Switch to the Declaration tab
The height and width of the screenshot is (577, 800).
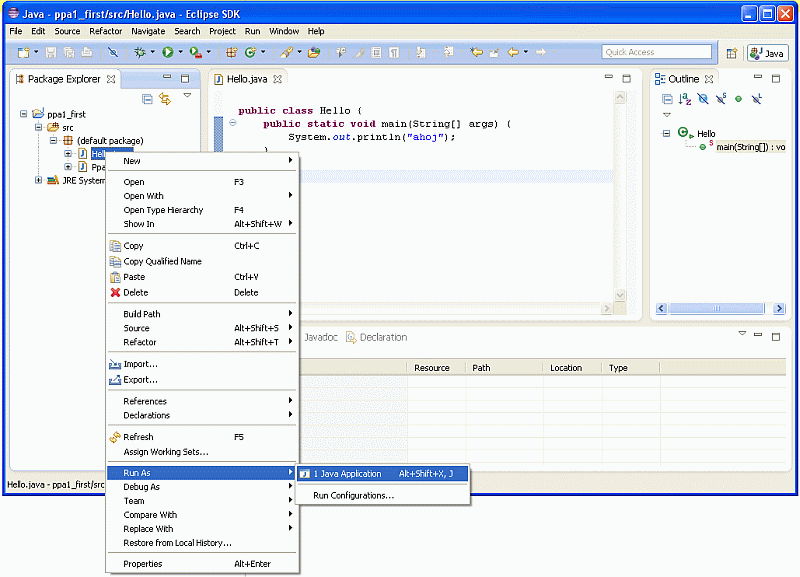tap(377, 337)
